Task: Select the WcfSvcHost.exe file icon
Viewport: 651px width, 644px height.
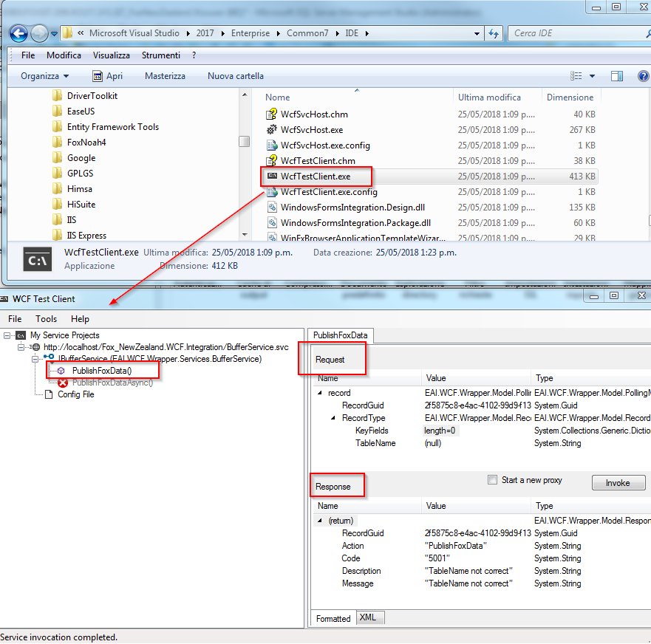Action: point(272,130)
